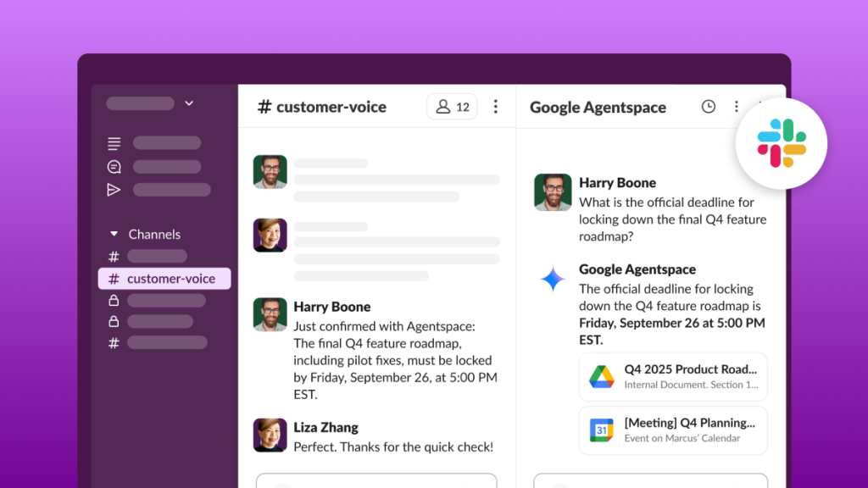View the 12 channel members
Image resolution: width=868 pixels, height=488 pixels.
pos(452,107)
